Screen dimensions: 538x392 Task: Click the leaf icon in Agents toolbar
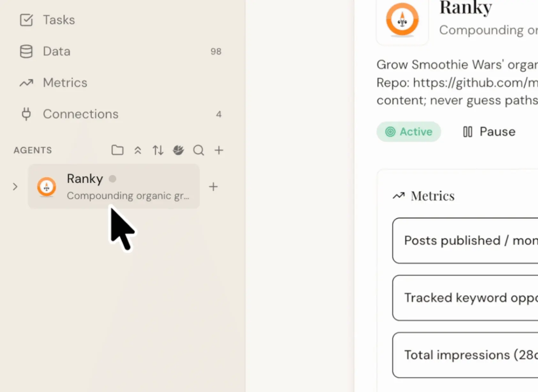178,150
